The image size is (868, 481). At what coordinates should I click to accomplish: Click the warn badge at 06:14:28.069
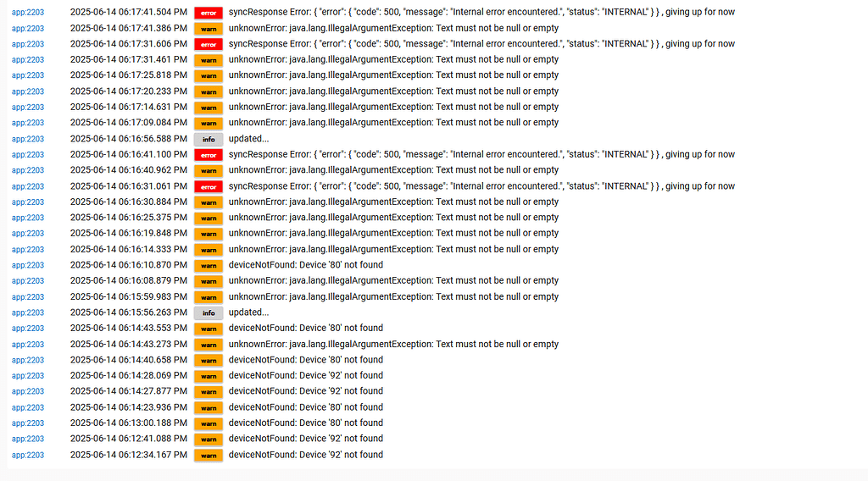coord(208,376)
